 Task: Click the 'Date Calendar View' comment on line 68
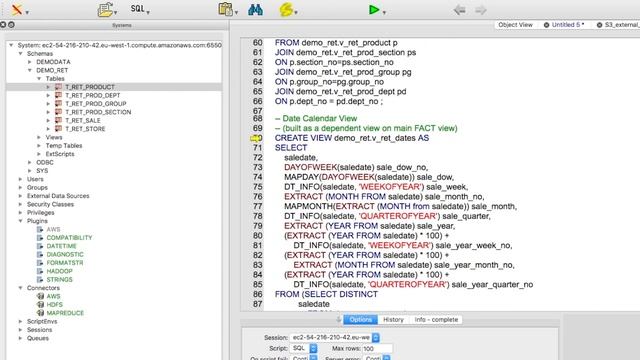(x=320, y=118)
